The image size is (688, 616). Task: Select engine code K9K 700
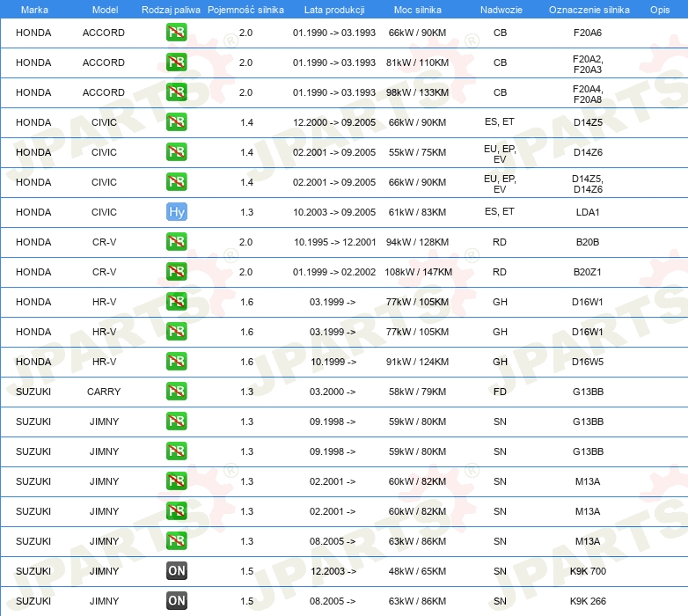coord(588,571)
